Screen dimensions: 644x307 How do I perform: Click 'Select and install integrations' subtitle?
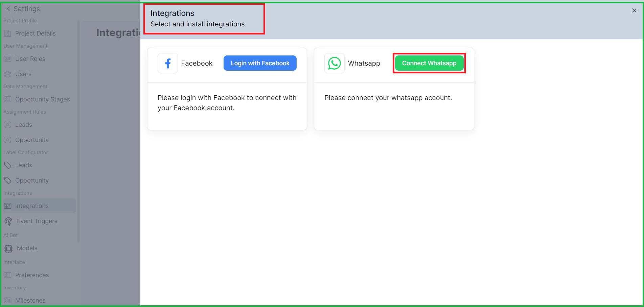pos(198,24)
